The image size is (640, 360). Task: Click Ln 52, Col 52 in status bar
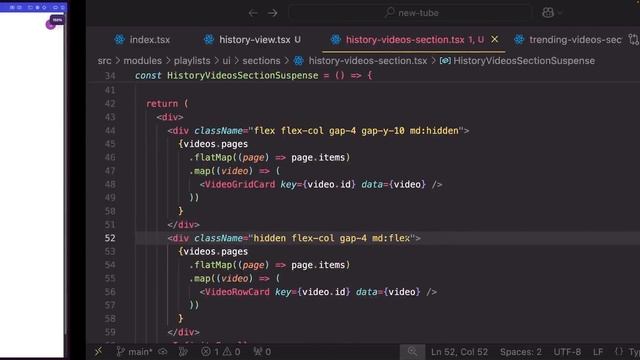pos(459,352)
